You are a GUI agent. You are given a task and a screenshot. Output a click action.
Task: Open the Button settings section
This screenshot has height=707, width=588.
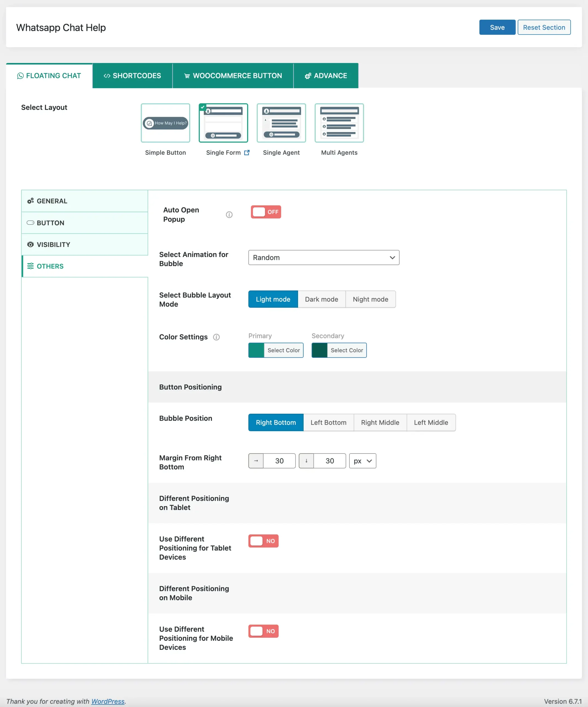pyautogui.click(x=85, y=223)
